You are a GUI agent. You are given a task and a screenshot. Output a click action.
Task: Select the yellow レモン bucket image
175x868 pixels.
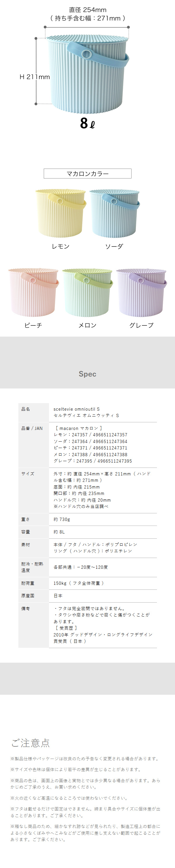(x=61, y=213)
